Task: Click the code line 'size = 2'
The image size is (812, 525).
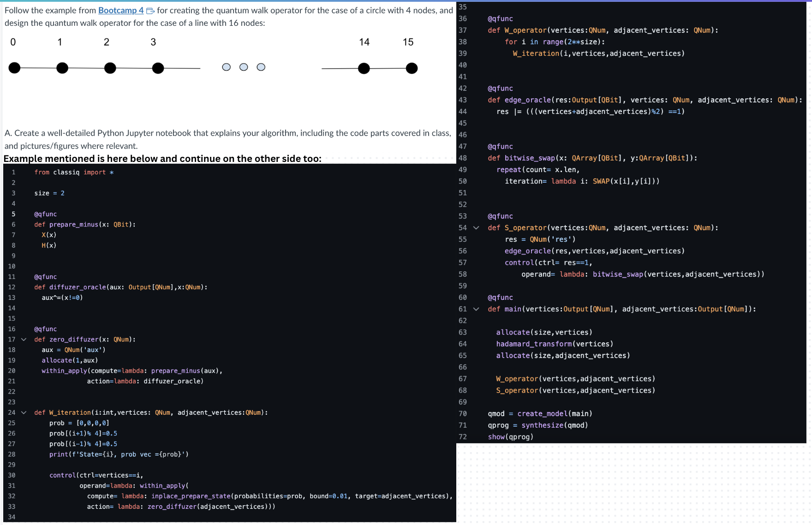Action: click(x=49, y=193)
